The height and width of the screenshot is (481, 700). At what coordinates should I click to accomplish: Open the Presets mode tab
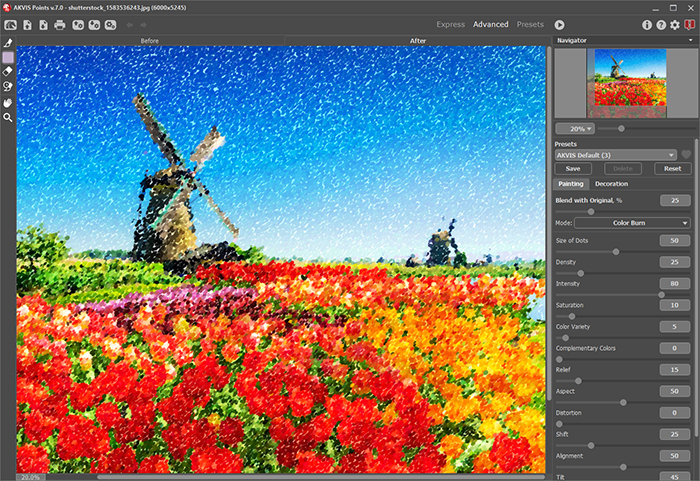coord(530,24)
